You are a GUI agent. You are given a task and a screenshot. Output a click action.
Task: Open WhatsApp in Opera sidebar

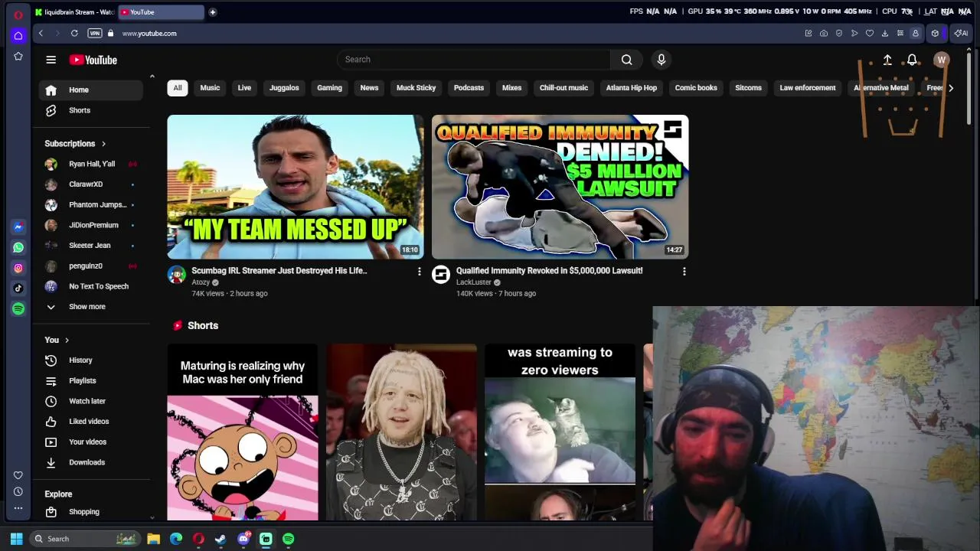(x=18, y=247)
